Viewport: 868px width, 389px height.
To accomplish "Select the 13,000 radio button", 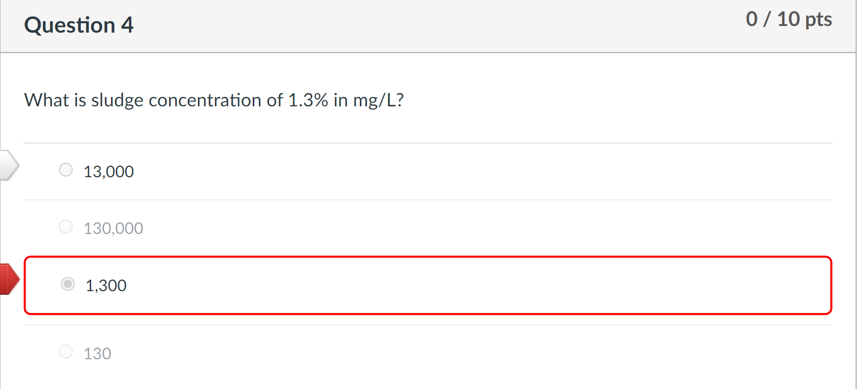I will pos(66,170).
